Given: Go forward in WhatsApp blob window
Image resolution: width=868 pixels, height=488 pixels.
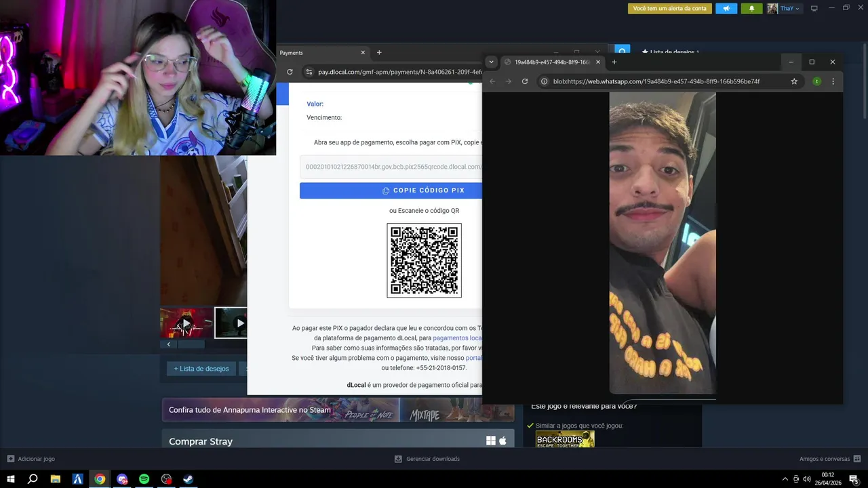Looking at the screenshot, I should click(x=509, y=81).
